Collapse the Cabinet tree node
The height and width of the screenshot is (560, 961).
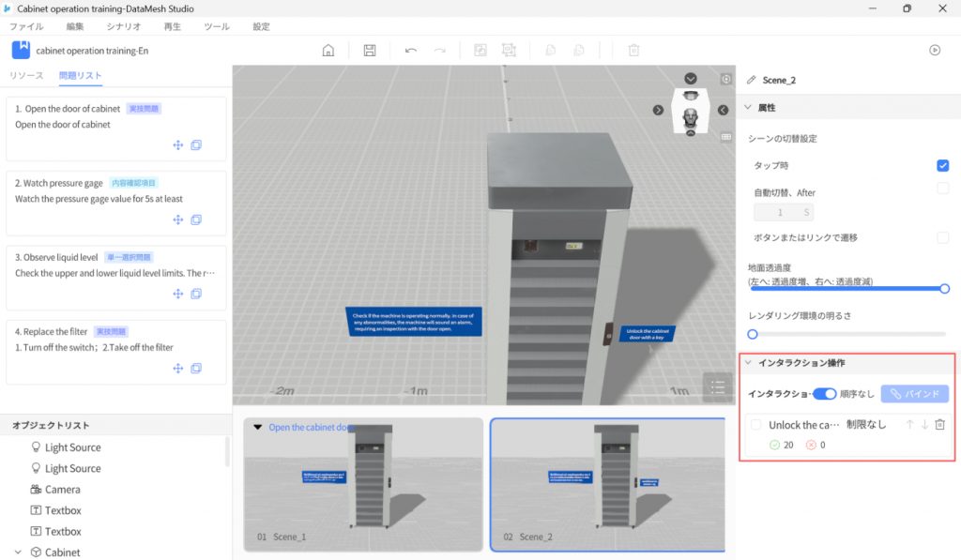point(18,552)
